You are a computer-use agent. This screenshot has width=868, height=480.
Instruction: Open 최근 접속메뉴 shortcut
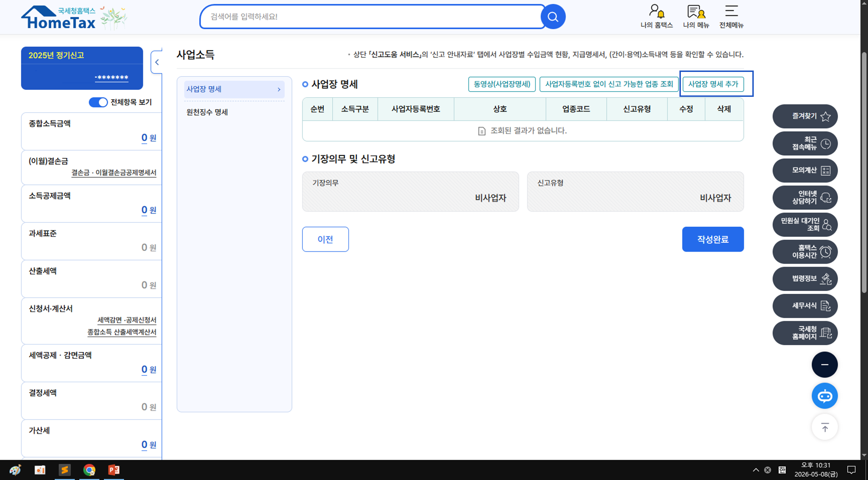(805, 143)
